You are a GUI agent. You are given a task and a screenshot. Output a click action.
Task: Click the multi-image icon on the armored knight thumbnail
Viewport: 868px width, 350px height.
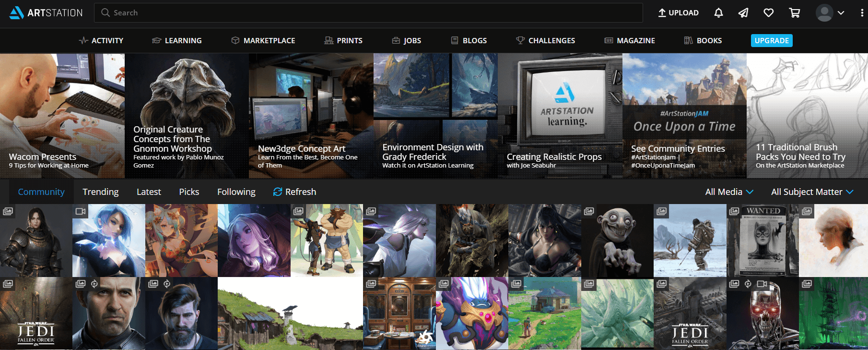tap(8, 211)
